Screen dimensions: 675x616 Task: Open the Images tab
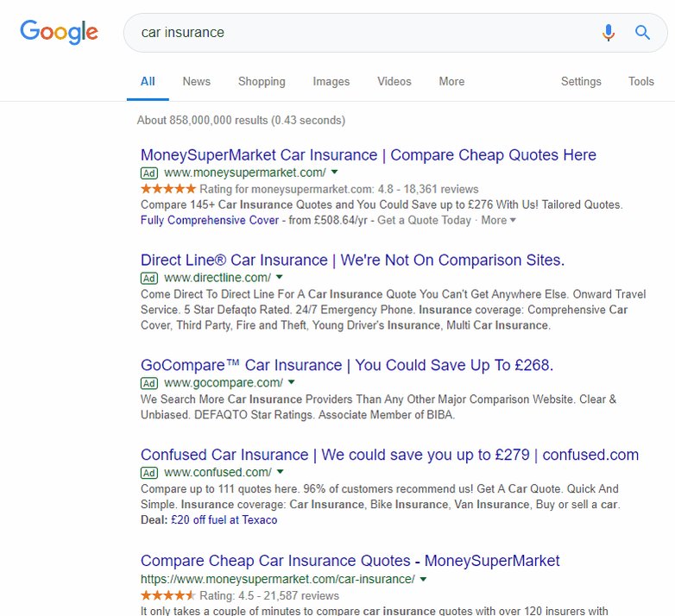[331, 81]
